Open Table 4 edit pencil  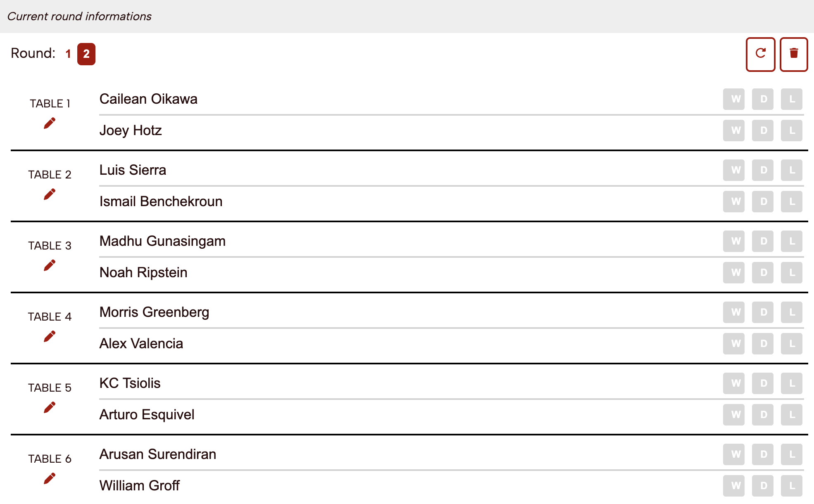tap(50, 336)
